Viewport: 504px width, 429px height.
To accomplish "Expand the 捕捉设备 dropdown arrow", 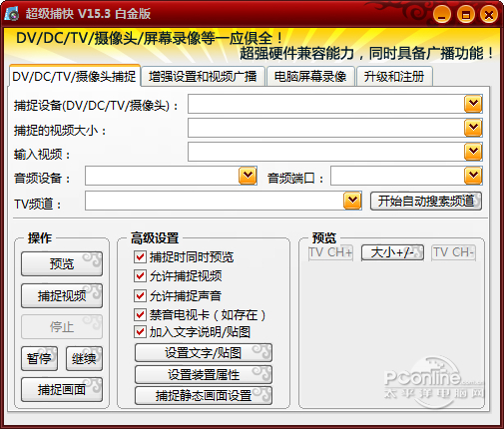I will click(x=473, y=104).
